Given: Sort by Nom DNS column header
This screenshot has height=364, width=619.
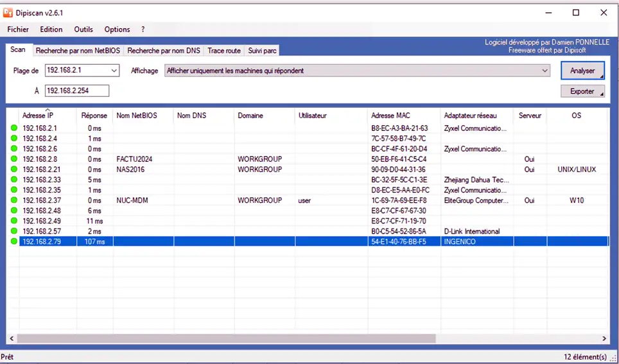Looking at the screenshot, I should [204, 116].
